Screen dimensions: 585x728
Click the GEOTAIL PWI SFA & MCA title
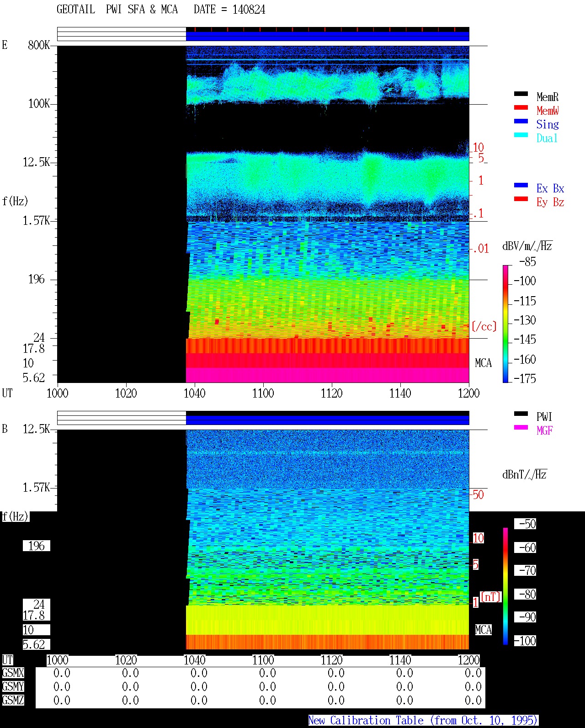tap(117, 10)
